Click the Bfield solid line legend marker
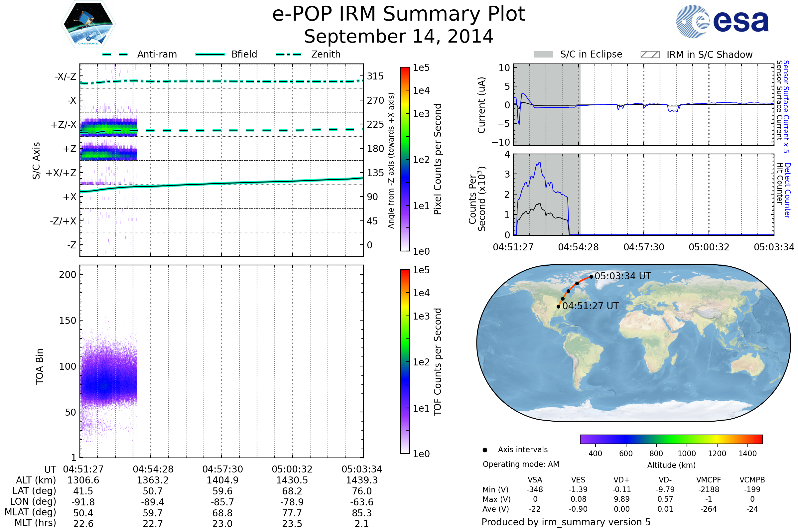The image size is (798, 532). 210,54
